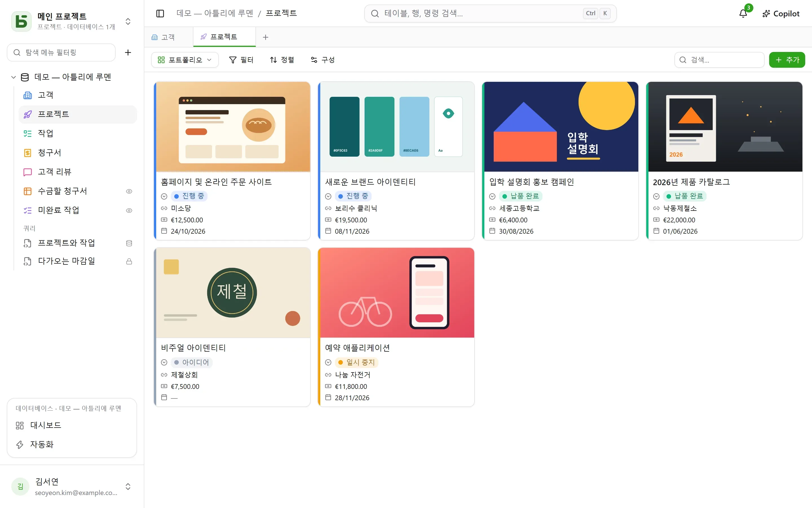The height and width of the screenshot is (508, 812).
Task: Click the 고객 리뷰 chat icon
Action: [28, 172]
